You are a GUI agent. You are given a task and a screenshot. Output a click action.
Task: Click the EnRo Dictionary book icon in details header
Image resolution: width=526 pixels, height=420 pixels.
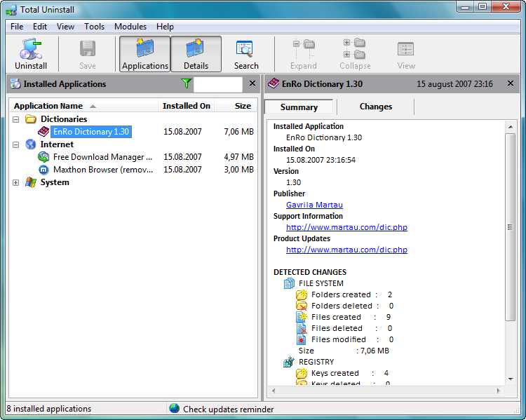point(274,83)
